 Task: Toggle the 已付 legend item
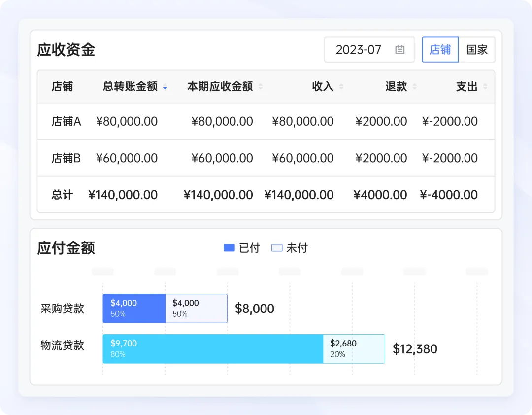241,248
